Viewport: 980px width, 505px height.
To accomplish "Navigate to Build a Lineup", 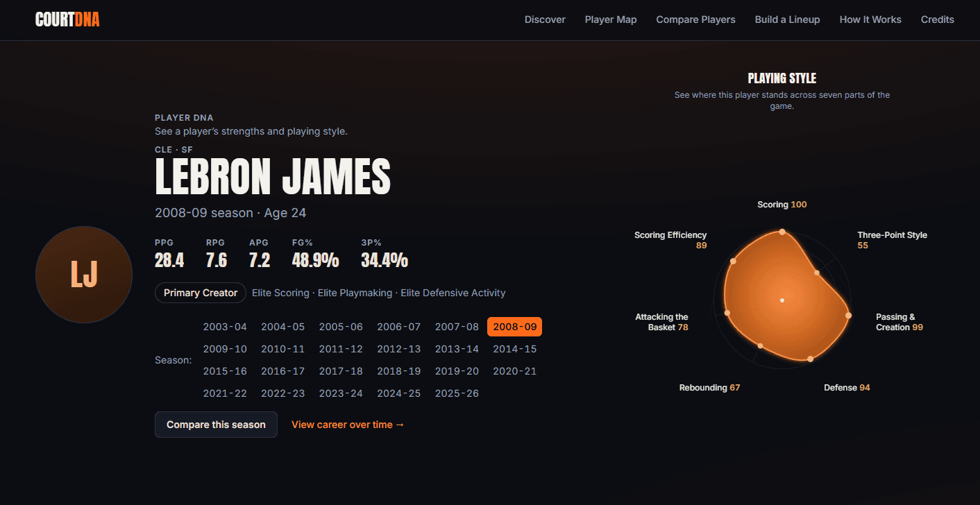I will [x=788, y=19].
